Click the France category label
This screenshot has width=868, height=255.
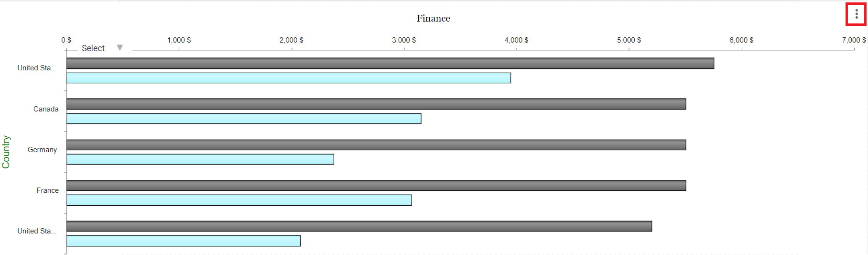(x=47, y=190)
